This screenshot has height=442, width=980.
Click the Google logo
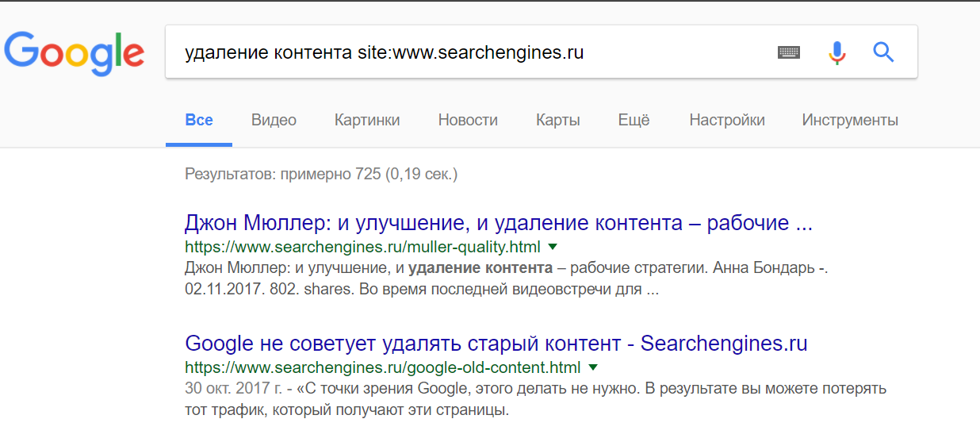point(75,52)
